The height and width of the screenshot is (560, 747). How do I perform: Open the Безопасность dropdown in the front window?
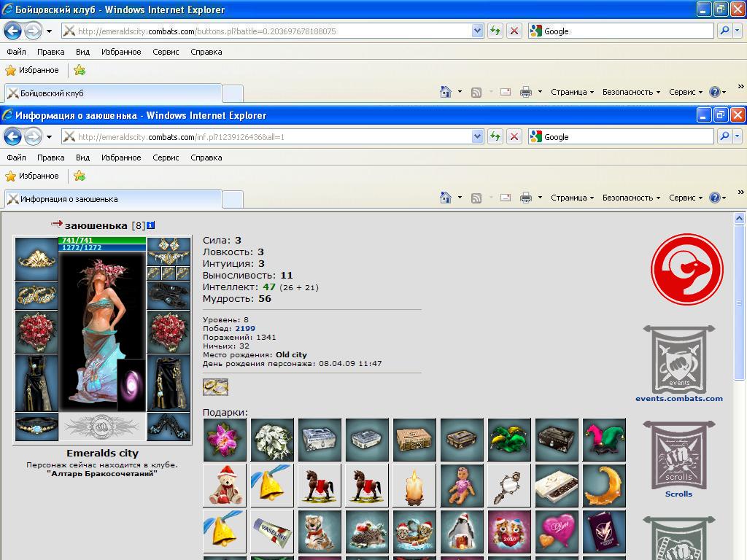point(631,198)
